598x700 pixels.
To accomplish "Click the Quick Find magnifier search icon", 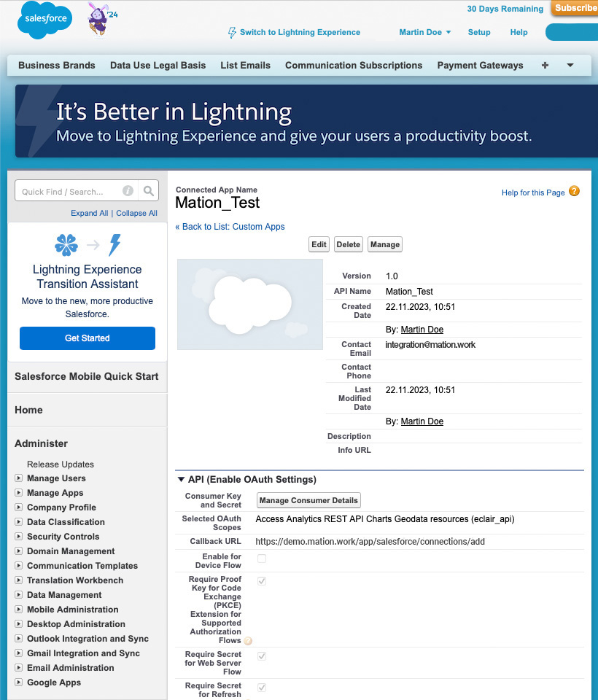I will (x=149, y=191).
